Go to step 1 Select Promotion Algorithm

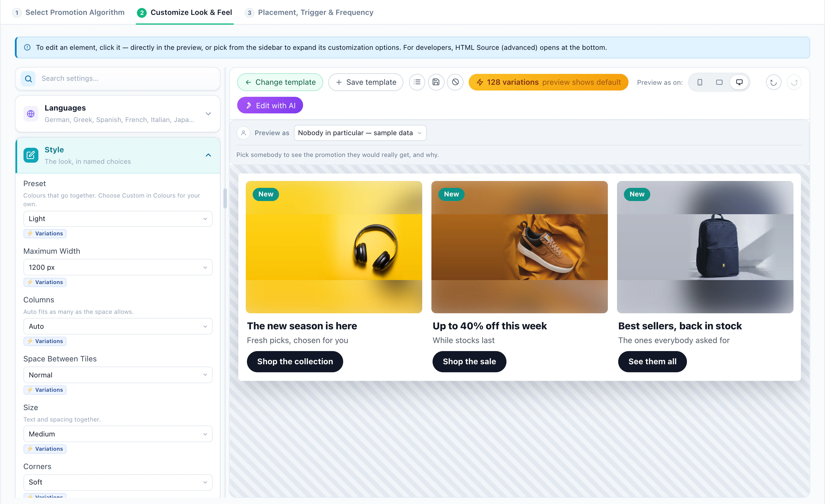click(68, 12)
